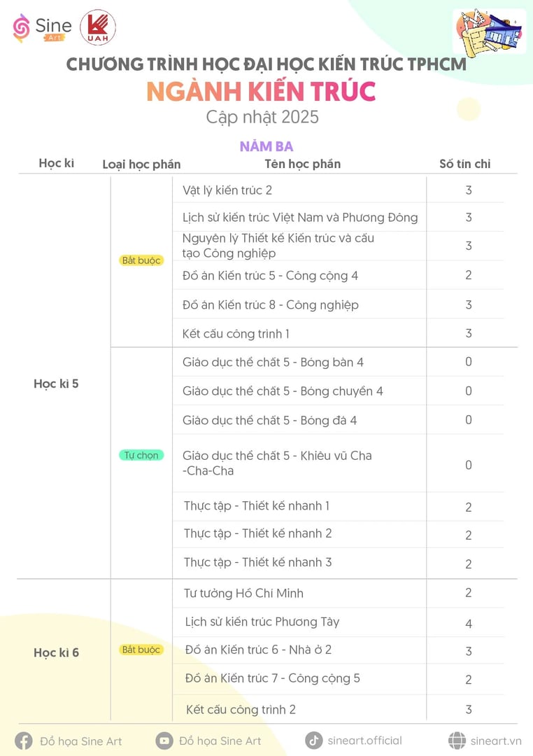
Task: Click the globe website icon in the footer
Action: pyautogui.click(x=457, y=741)
